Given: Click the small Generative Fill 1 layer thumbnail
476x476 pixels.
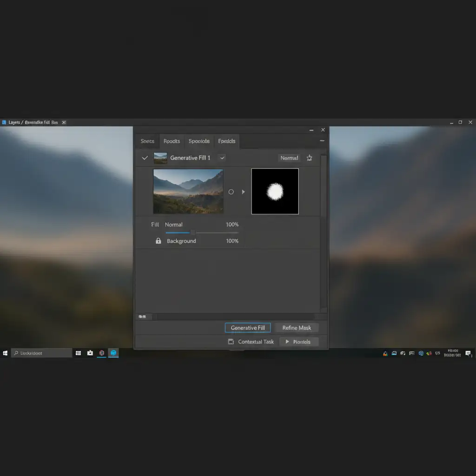Looking at the screenshot, I should click(x=160, y=158).
